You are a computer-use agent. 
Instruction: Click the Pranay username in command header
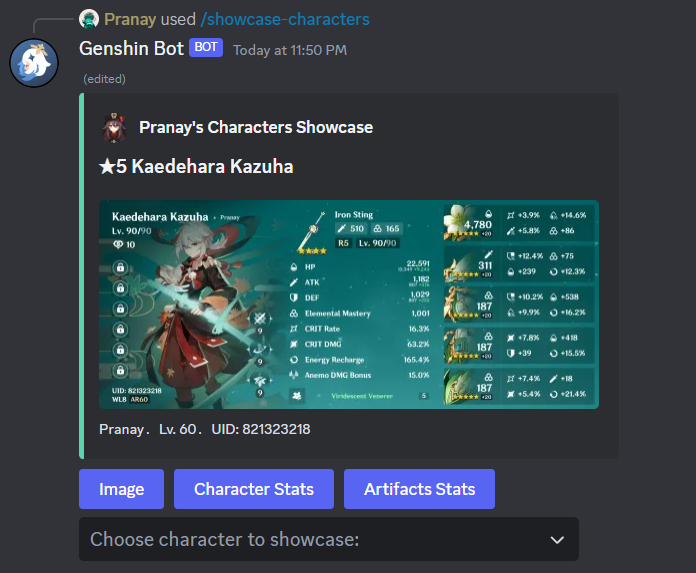coord(130,20)
